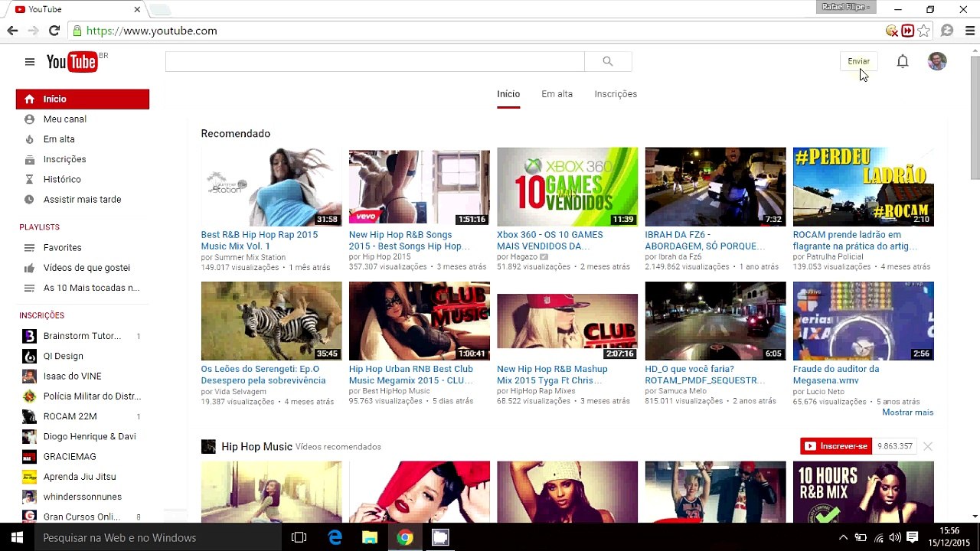The height and width of the screenshot is (551, 980).
Task: Click the Brainstorm Tutor channel avatar
Action: coord(29,336)
